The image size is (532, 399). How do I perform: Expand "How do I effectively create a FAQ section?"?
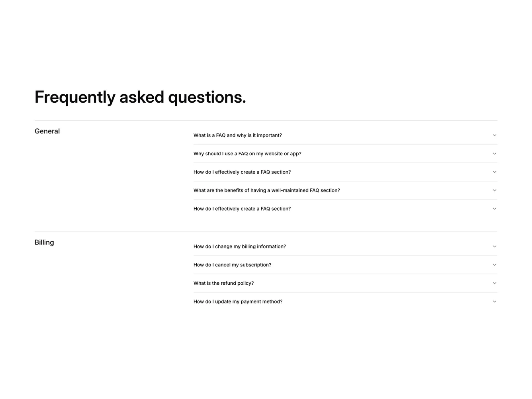point(242,172)
